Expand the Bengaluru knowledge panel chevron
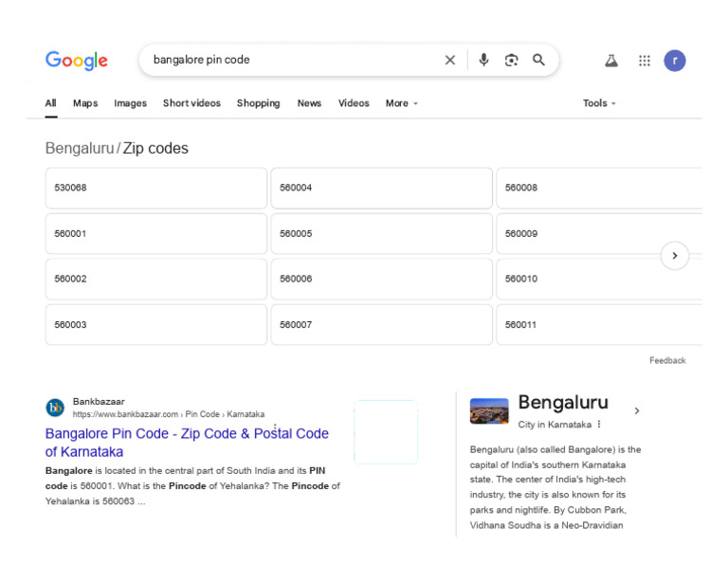The width and height of the screenshot is (728, 563). (x=636, y=410)
